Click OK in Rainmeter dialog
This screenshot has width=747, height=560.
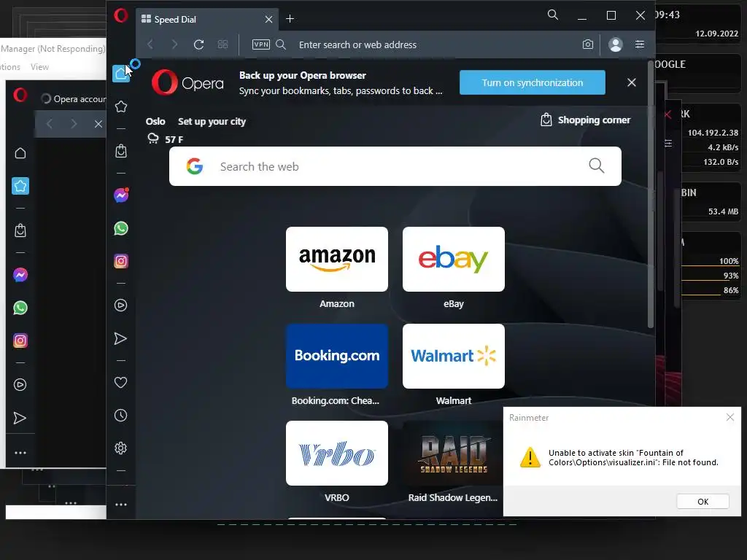coord(703,502)
